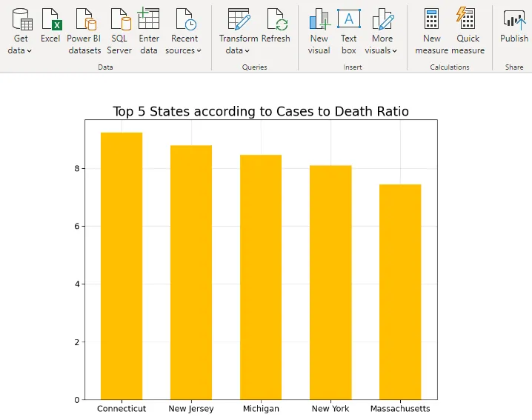Click the SQL Server icon

pyautogui.click(x=119, y=19)
